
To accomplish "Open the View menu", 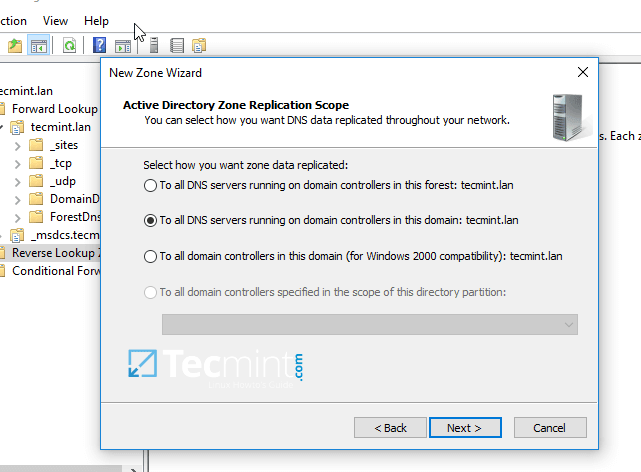I will pos(56,20).
